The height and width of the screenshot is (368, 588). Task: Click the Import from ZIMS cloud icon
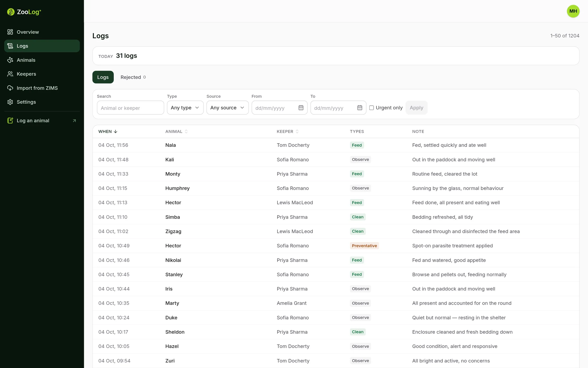tap(10, 88)
